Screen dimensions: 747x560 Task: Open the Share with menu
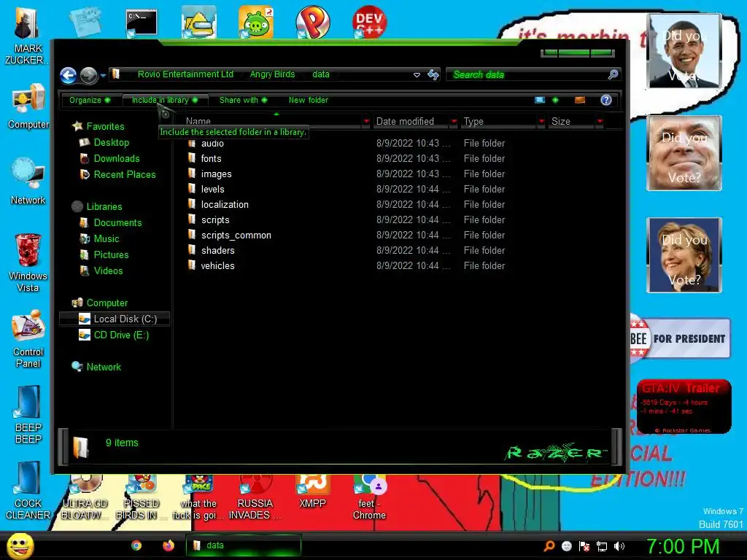(x=243, y=100)
